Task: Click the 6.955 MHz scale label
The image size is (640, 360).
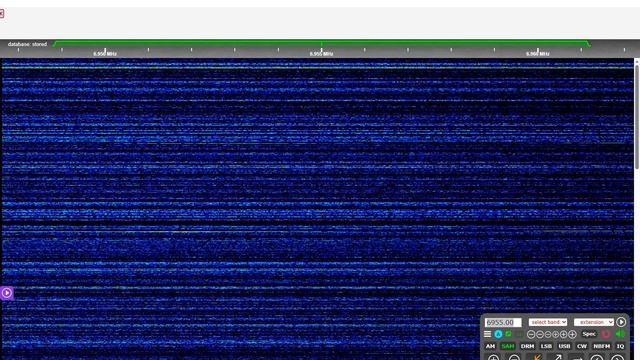Action: pyautogui.click(x=321, y=54)
